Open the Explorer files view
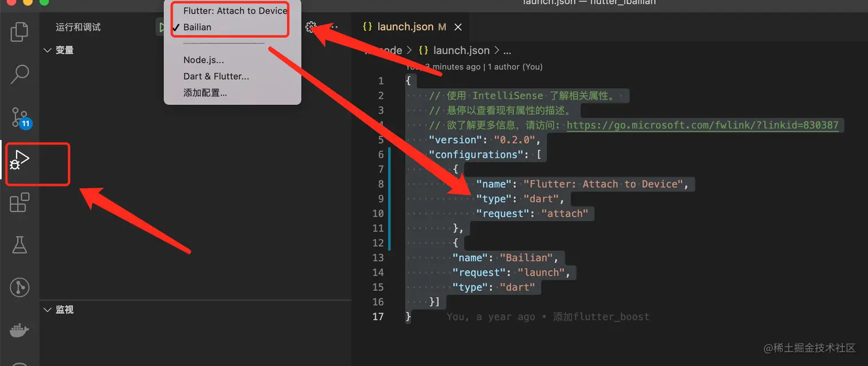Viewport: 868px width, 366px height. coord(20,32)
